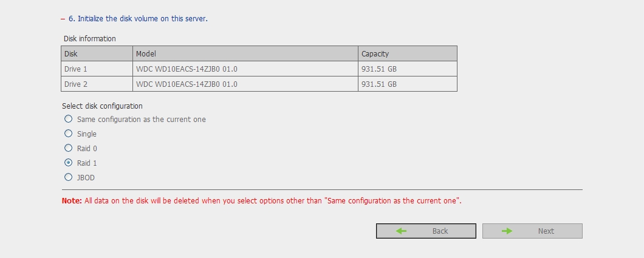The image size is (644, 258).
Task: Collapse step 6 with the red minus icon
Action: tap(63, 19)
